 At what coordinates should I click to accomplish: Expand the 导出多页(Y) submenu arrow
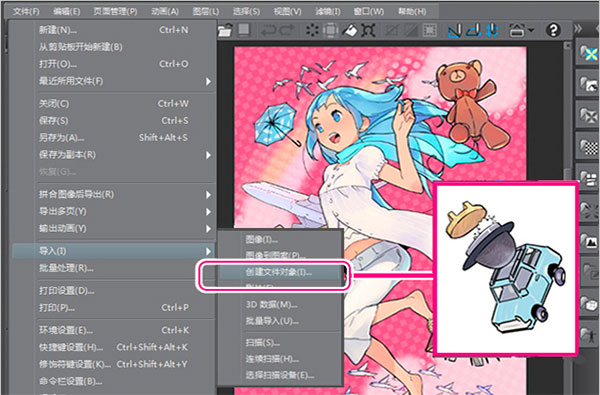(x=209, y=212)
